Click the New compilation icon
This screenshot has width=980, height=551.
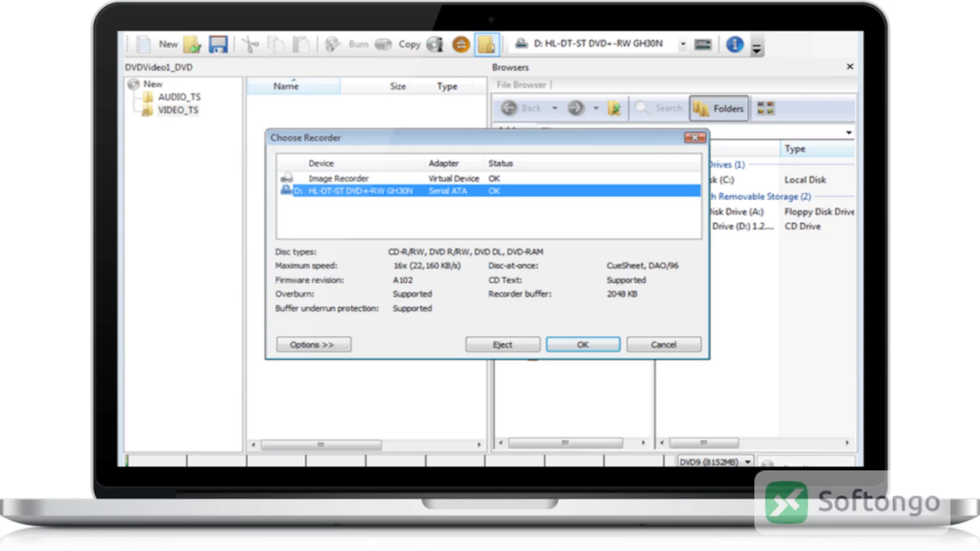coord(143,44)
